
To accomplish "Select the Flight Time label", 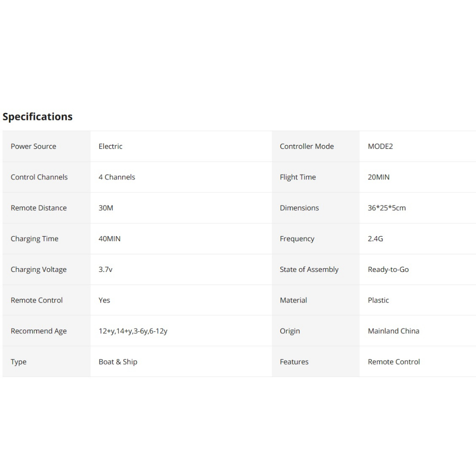I will pyautogui.click(x=298, y=177).
